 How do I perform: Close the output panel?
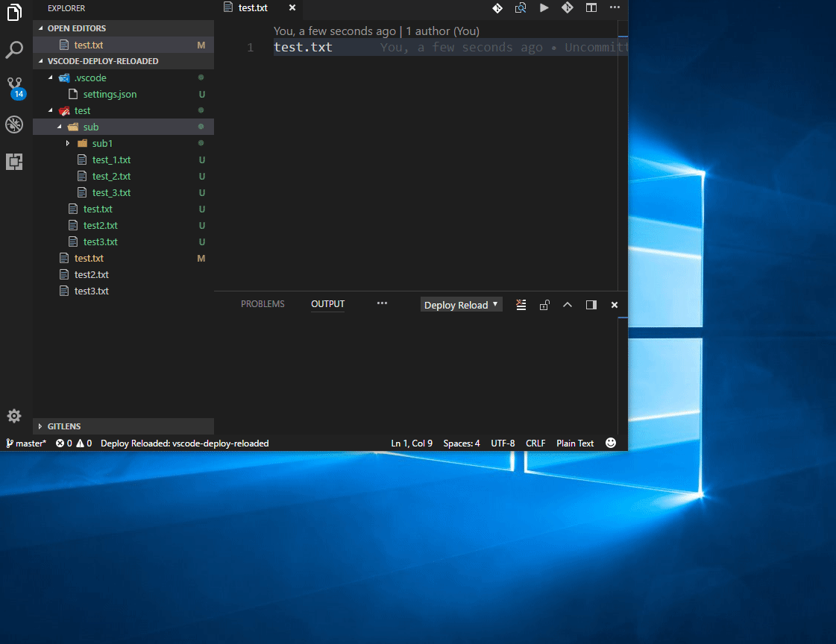point(615,305)
